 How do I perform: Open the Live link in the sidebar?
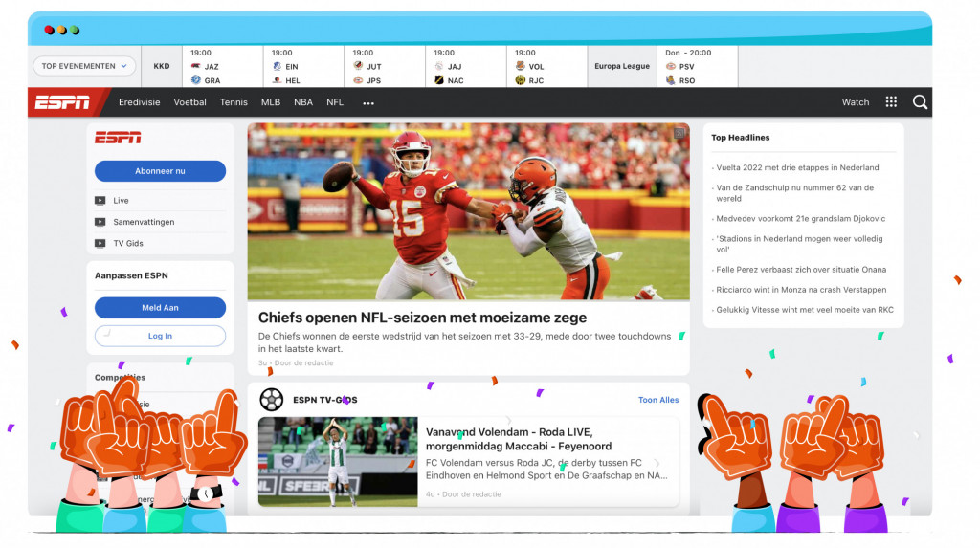(121, 201)
